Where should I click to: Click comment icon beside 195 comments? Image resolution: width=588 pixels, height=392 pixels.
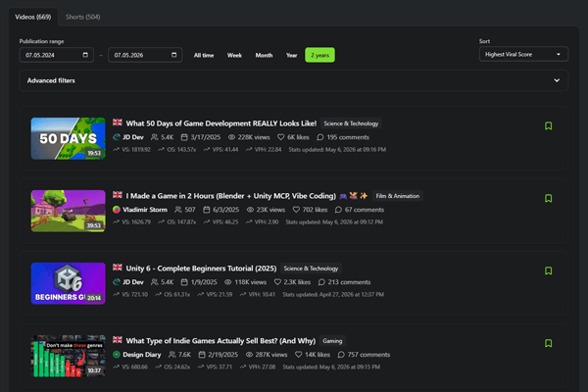[320, 137]
